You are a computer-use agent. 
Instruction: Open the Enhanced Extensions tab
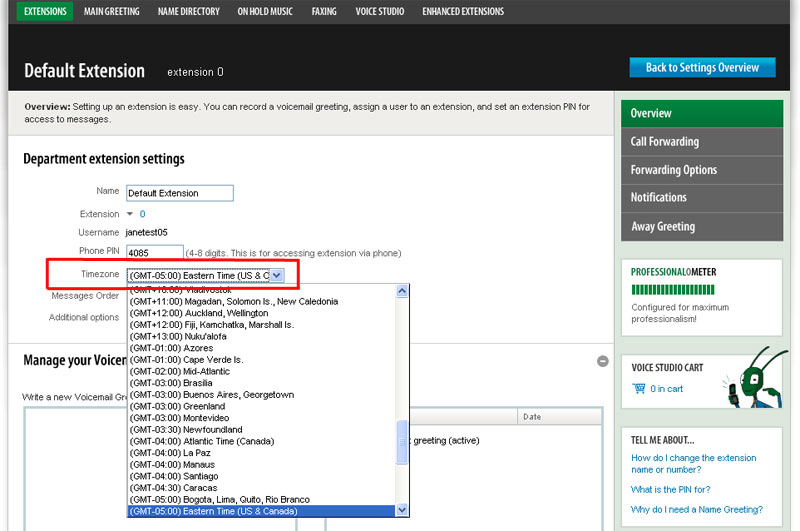(463, 11)
